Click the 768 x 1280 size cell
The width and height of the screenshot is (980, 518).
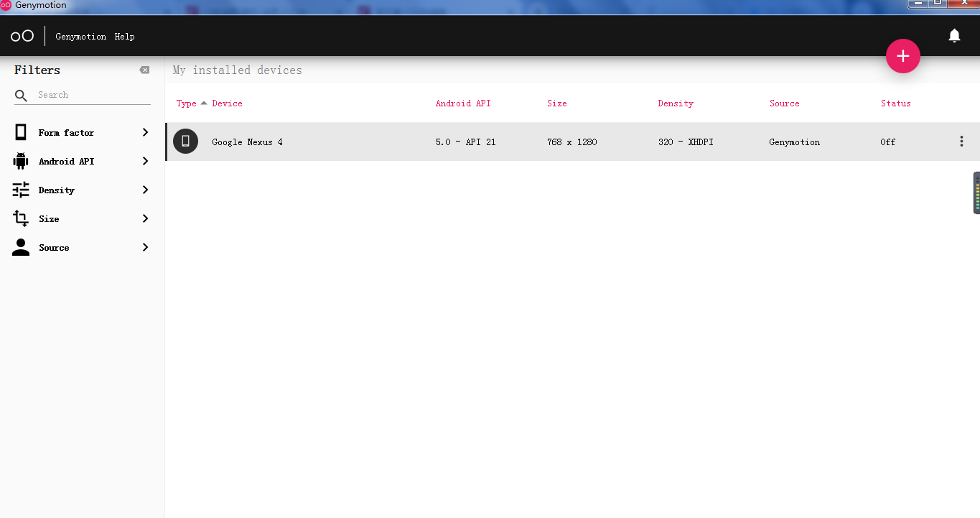pos(571,142)
